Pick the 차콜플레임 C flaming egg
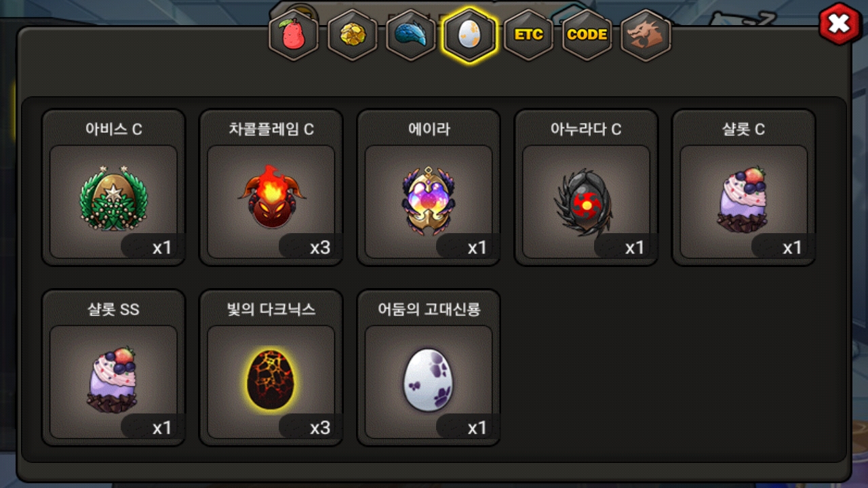 coord(271,188)
